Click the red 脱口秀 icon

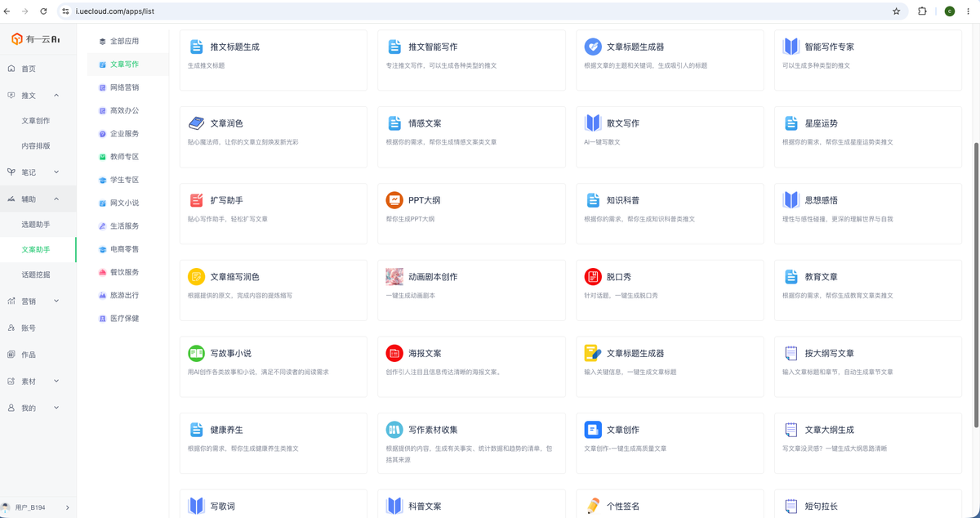click(593, 277)
